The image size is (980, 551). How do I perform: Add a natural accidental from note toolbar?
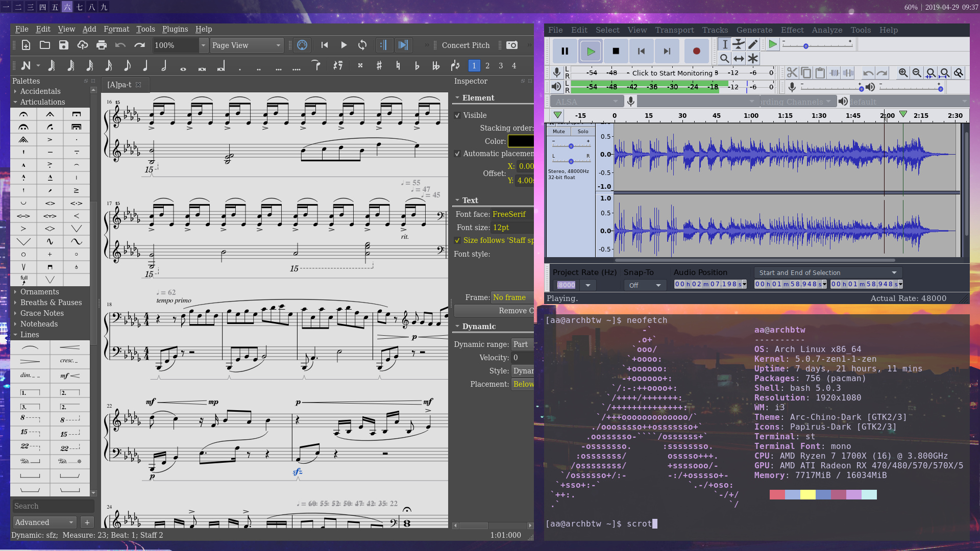[398, 66]
